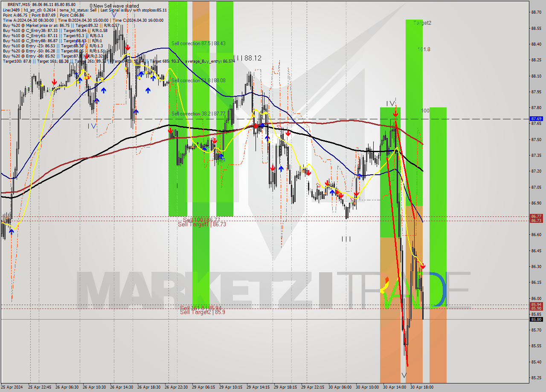Click the 88.10 price axis value

click(x=536, y=76)
